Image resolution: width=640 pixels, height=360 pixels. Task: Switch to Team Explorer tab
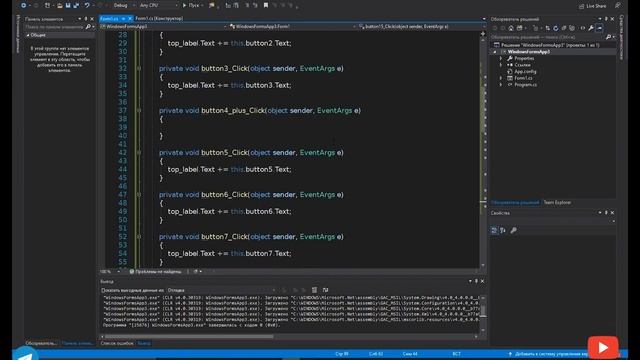[557, 202]
